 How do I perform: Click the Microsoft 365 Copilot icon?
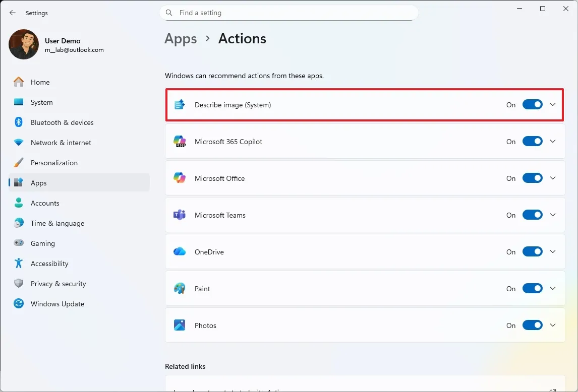(180, 142)
